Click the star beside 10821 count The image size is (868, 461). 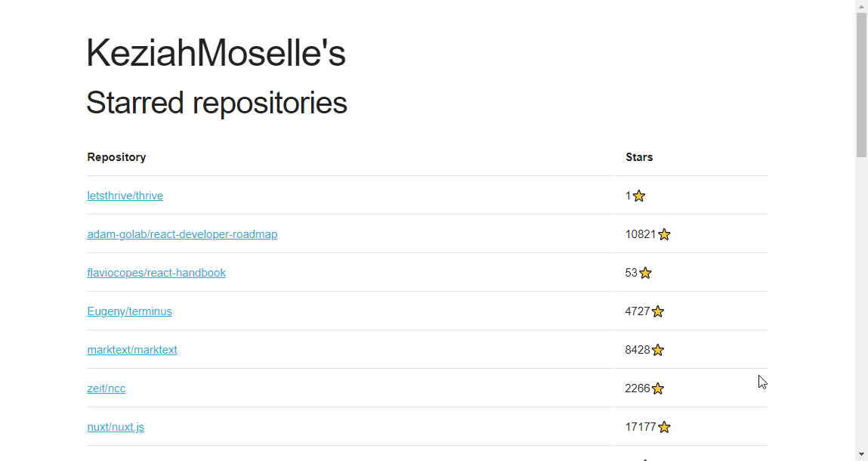tap(664, 235)
